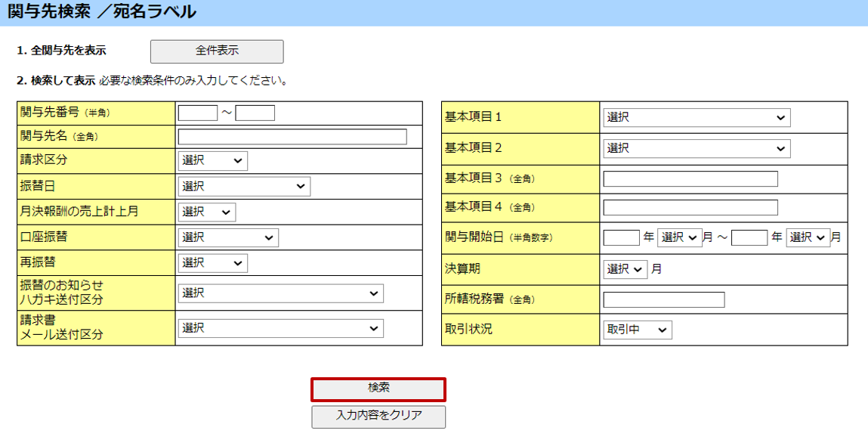
Task: Focus the first 関与先番号 start field
Action: pos(197,113)
